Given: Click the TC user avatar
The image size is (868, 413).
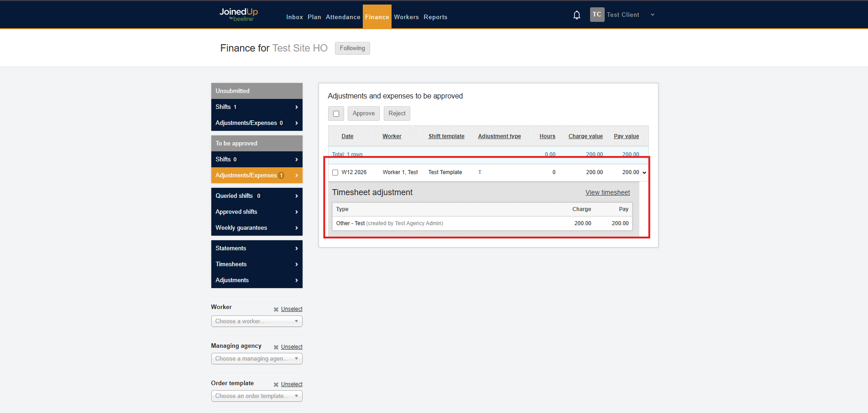Looking at the screenshot, I should pos(597,15).
